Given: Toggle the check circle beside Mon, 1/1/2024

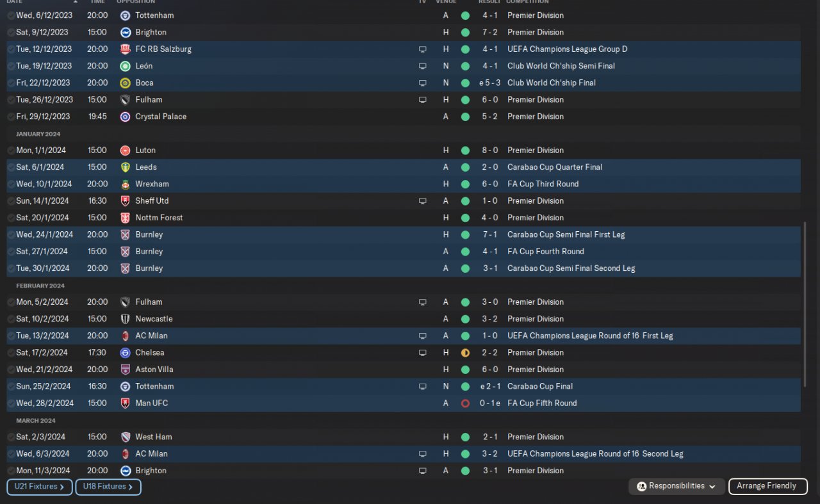Looking at the screenshot, I should [x=11, y=150].
